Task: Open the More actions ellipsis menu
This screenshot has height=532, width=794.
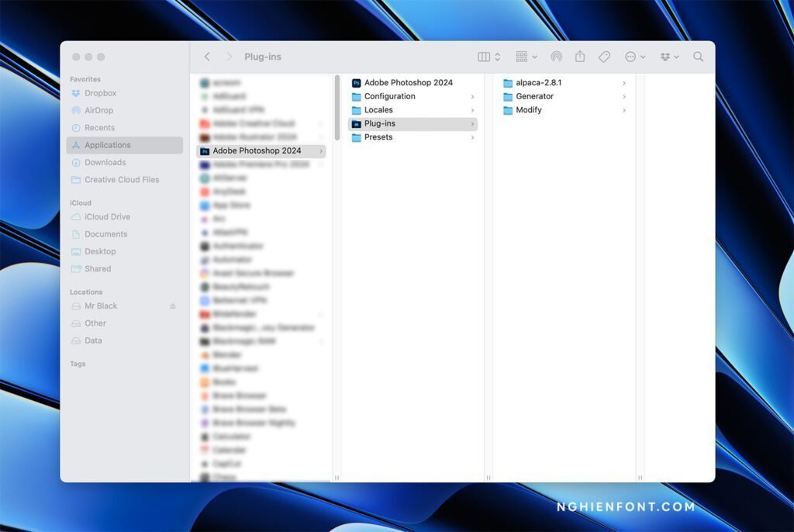Action: pos(634,57)
